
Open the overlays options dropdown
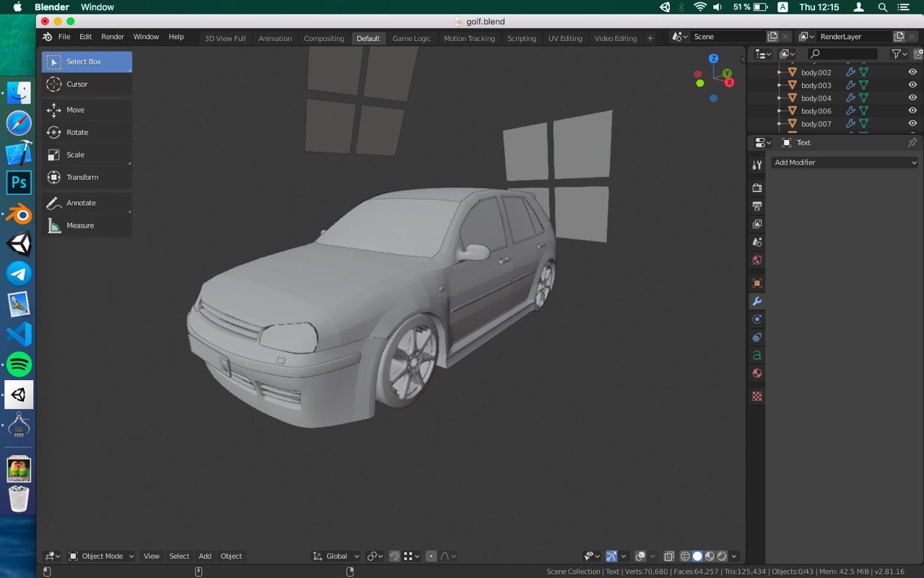click(653, 556)
